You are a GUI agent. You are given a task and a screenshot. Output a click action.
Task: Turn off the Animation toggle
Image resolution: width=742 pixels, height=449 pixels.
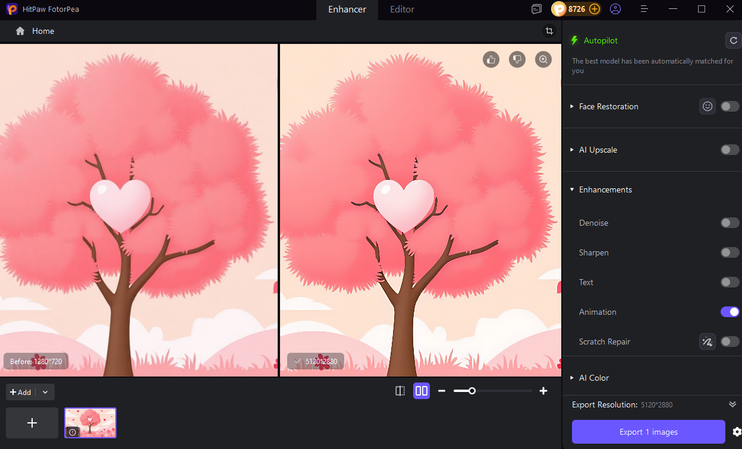click(x=730, y=312)
